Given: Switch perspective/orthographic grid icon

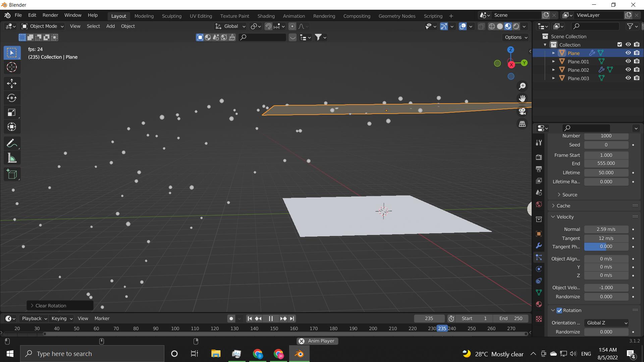Looking at the screenshot, I should (522, 124).
